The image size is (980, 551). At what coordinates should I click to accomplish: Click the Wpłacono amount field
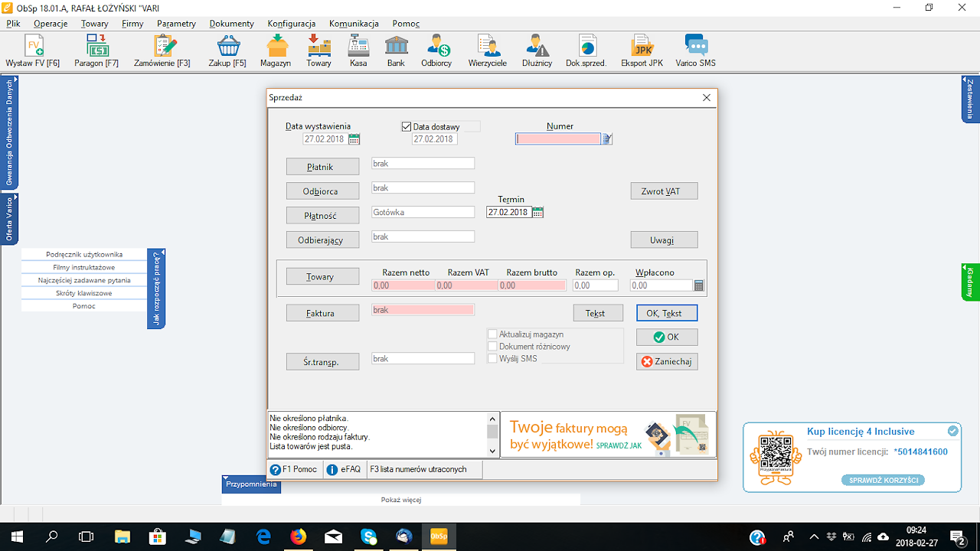pyautogui.click(x=661, y=285)
